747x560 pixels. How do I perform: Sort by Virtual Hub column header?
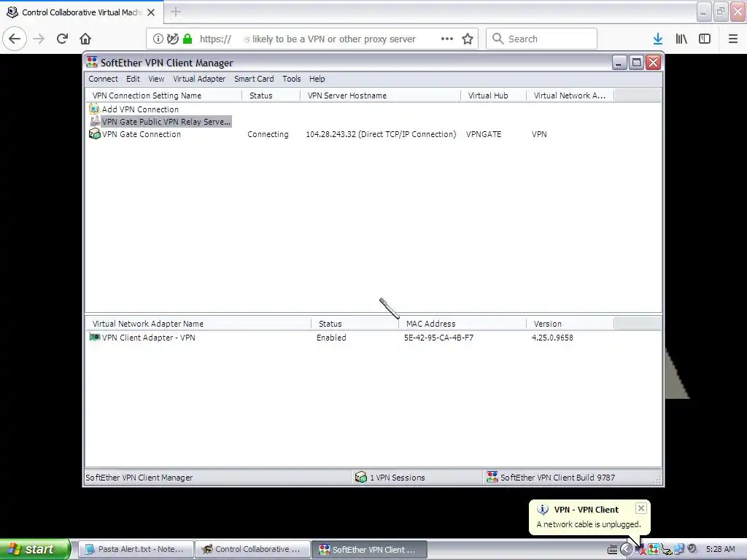[494, 96]
